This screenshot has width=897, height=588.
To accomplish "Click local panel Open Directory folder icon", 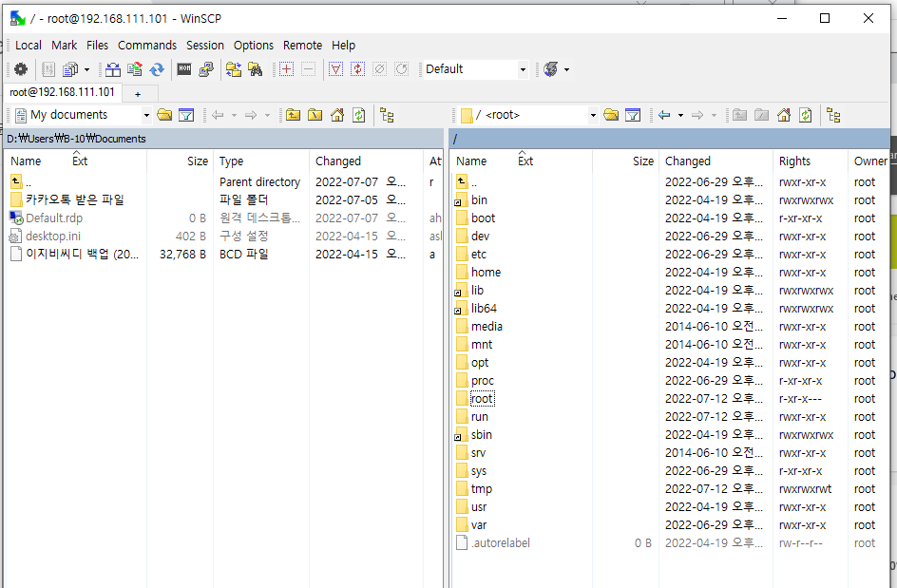I will pyautogui.click(x=164, y=115).
